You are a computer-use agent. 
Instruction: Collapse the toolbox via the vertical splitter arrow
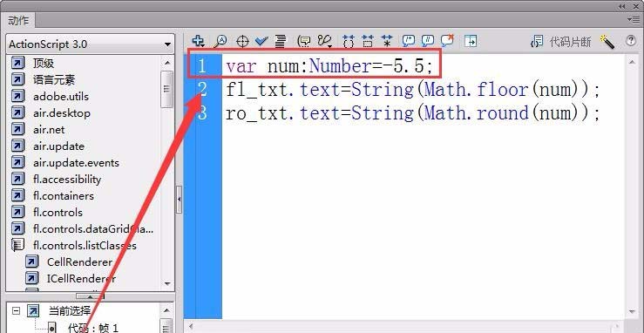(x=179, y=200)
